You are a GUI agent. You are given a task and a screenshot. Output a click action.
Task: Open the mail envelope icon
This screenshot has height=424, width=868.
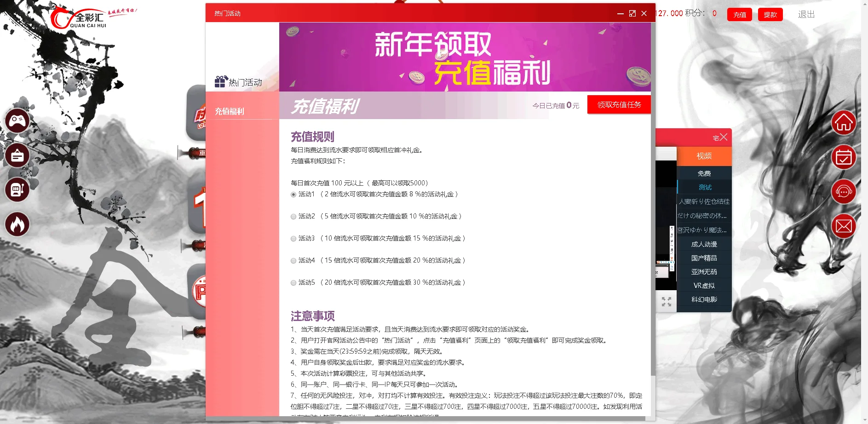[x=844, y=226]
